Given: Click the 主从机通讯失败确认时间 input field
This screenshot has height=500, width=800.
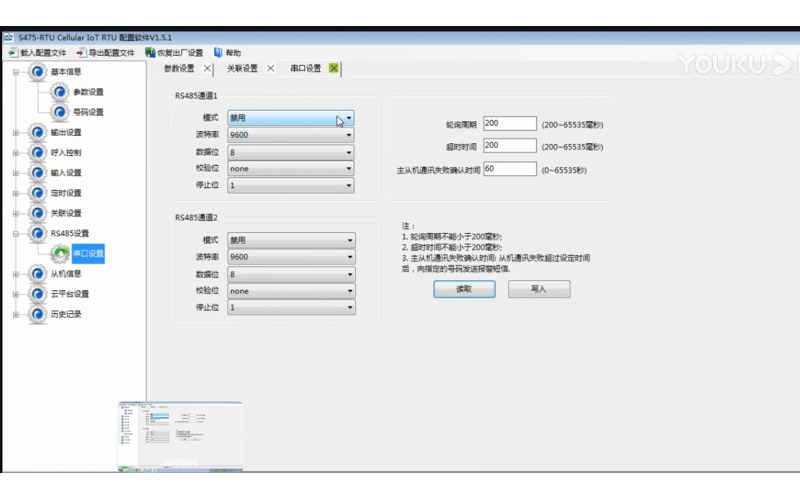Looking at the screenshot, I should (x=510, y=169).
